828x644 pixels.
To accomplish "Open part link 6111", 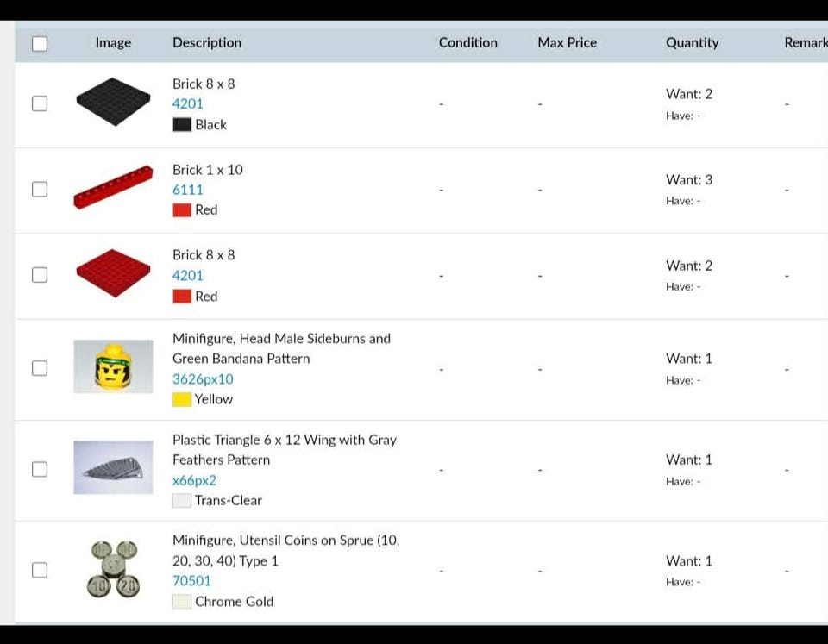I will (x=187, y=190).
